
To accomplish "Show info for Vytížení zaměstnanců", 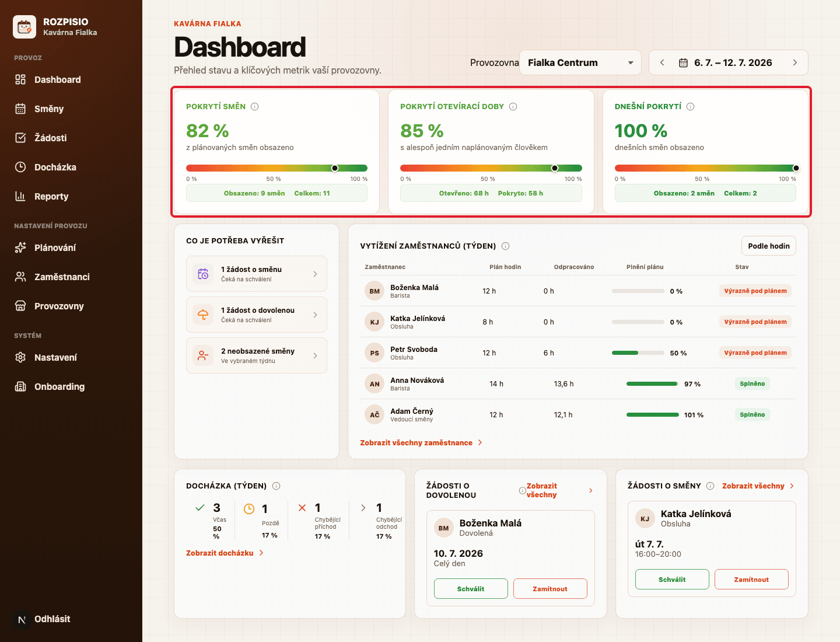I will coord(506,246).
